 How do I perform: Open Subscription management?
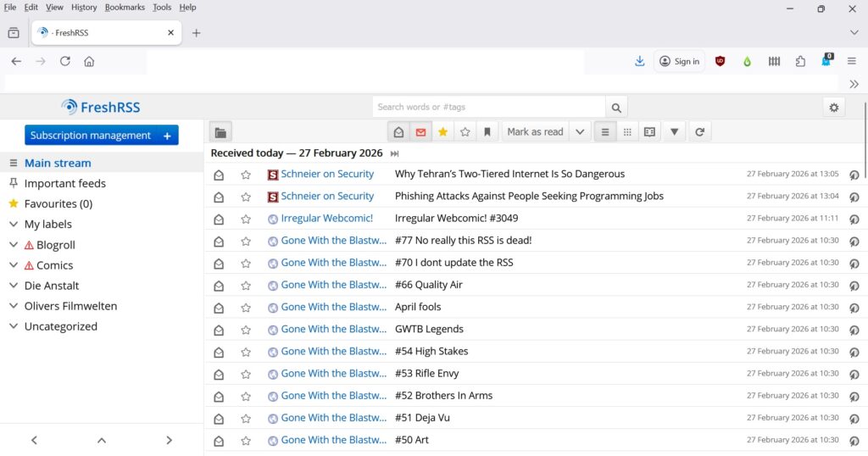[91, 136]
